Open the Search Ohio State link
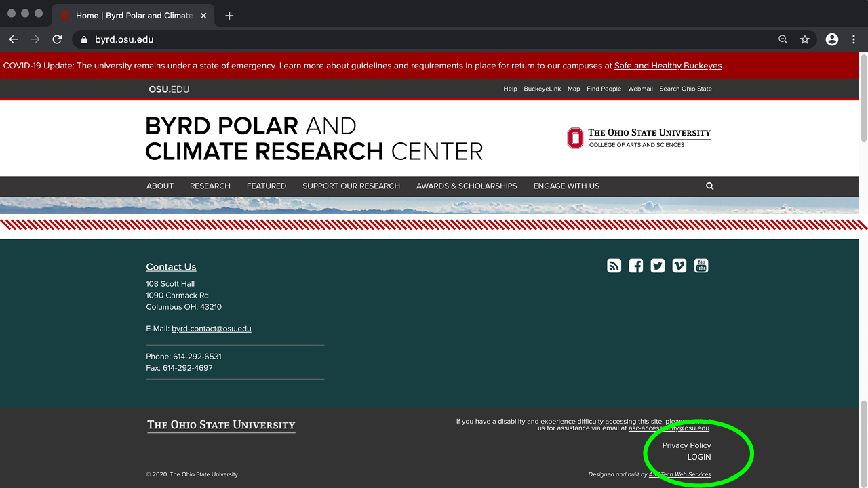This screenshot has width=868, height=488. coord(686,89)
